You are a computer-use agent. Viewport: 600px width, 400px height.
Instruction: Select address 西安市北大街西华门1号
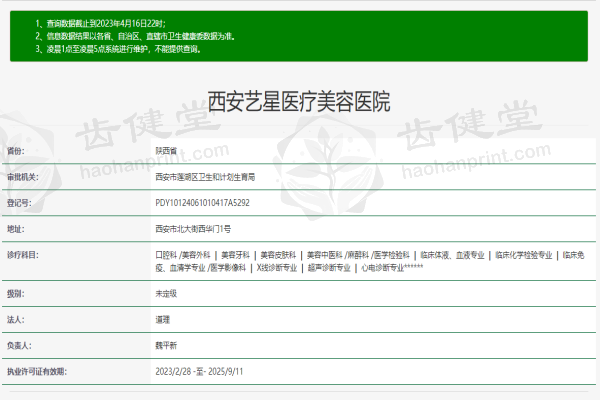tap(193, 229)
